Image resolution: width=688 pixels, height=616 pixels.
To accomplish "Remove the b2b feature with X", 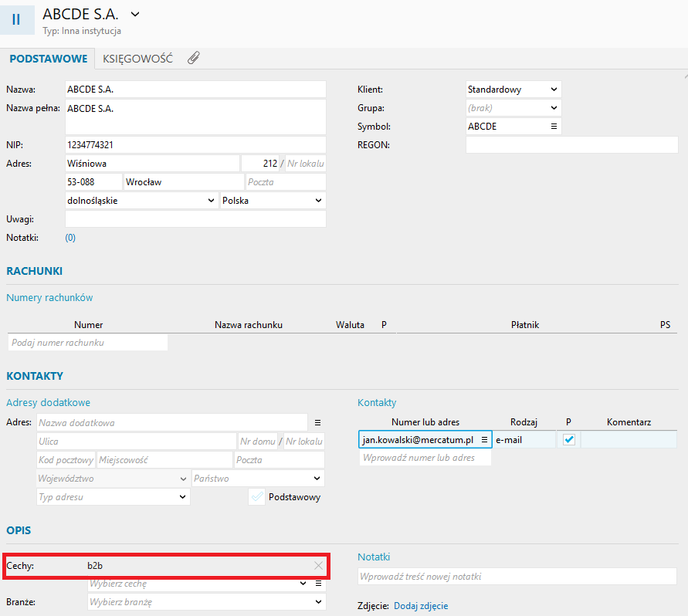I will tap(318, 566).
